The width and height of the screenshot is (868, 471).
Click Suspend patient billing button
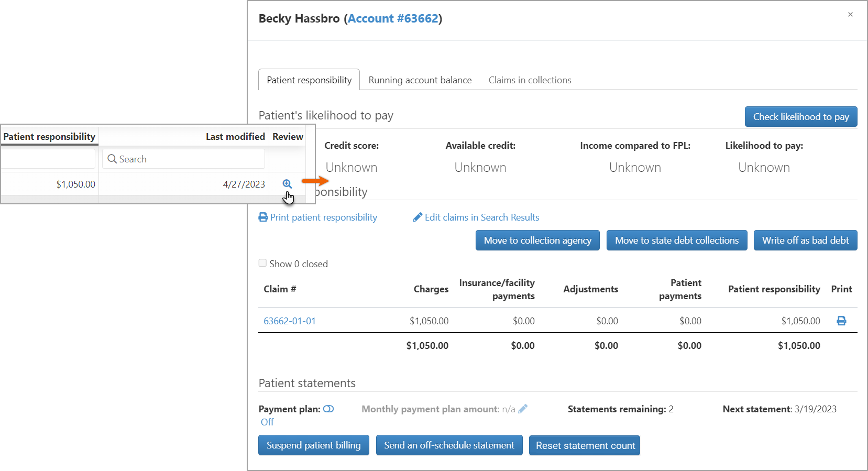(x=313, y=445)
